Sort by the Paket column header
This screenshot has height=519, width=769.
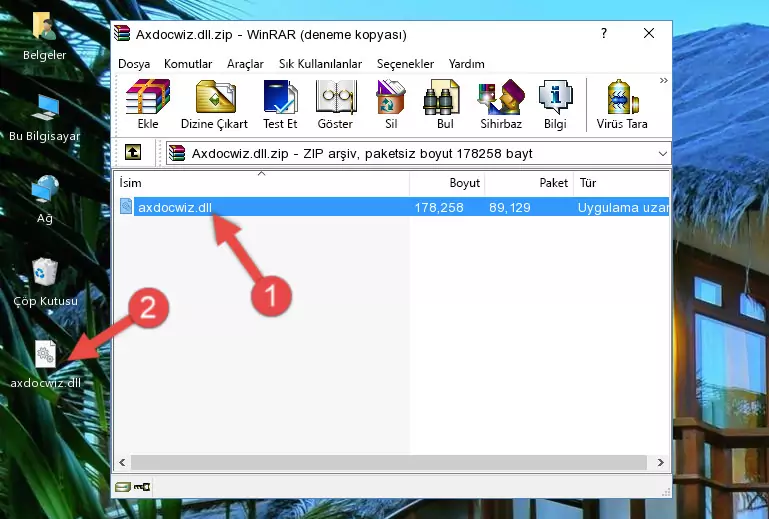[x=529, y=182]
